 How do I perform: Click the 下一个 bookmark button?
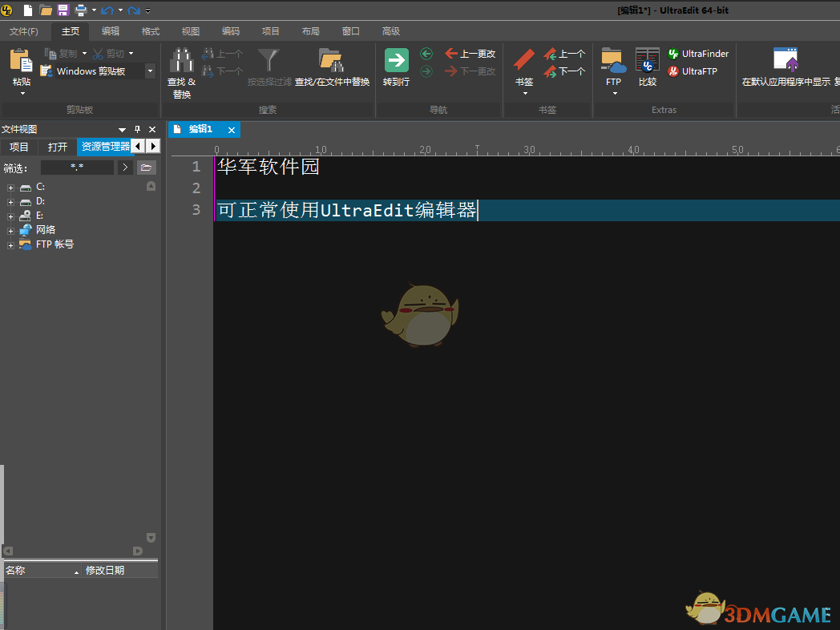[564, 71]
